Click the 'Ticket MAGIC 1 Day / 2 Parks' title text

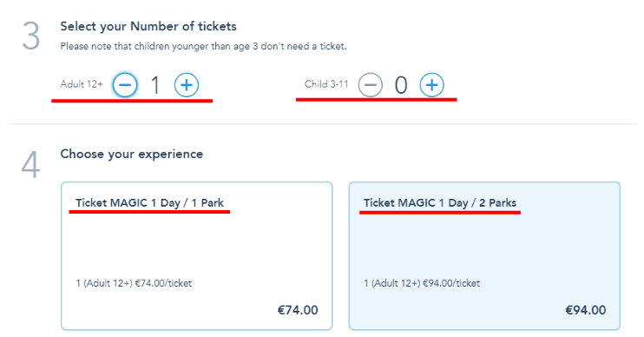(440, 202)
